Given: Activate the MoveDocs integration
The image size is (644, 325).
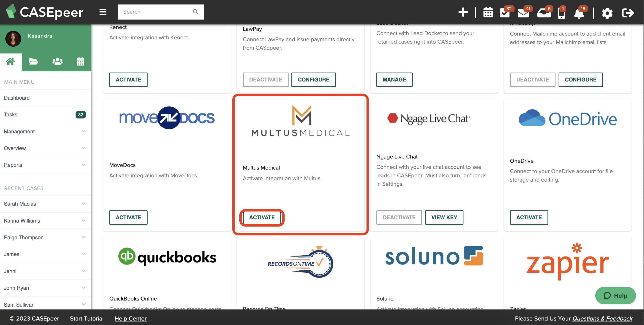Looking at the screenshot, I should click(128, 218).
